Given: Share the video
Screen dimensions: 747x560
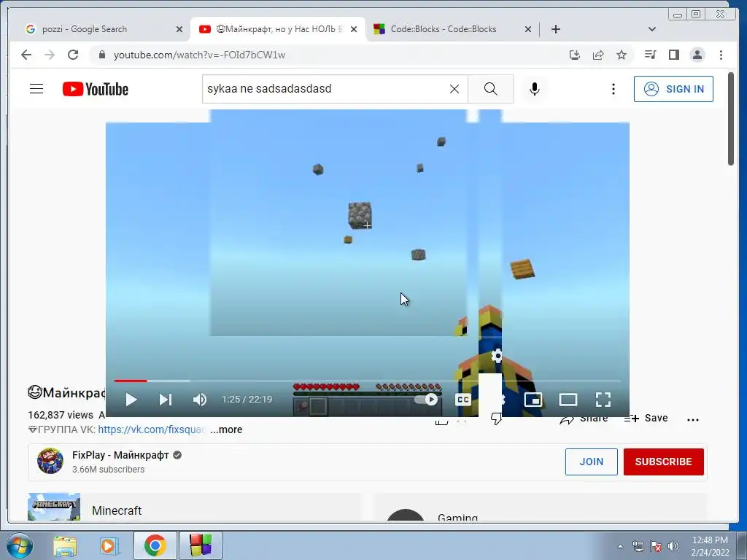Looking at the screenshot, I should [584, 419].
